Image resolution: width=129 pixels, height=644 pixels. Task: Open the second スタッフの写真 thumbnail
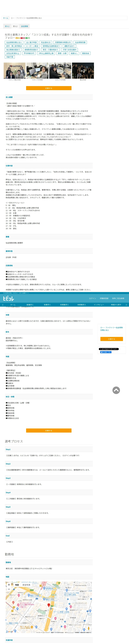coord(37,71)
